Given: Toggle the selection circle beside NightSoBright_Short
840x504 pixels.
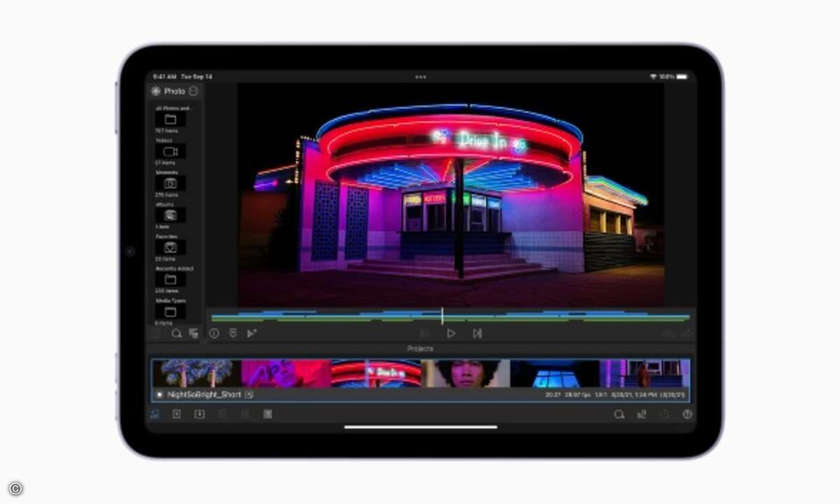Looking at the screenshot, I should [159, 395].
